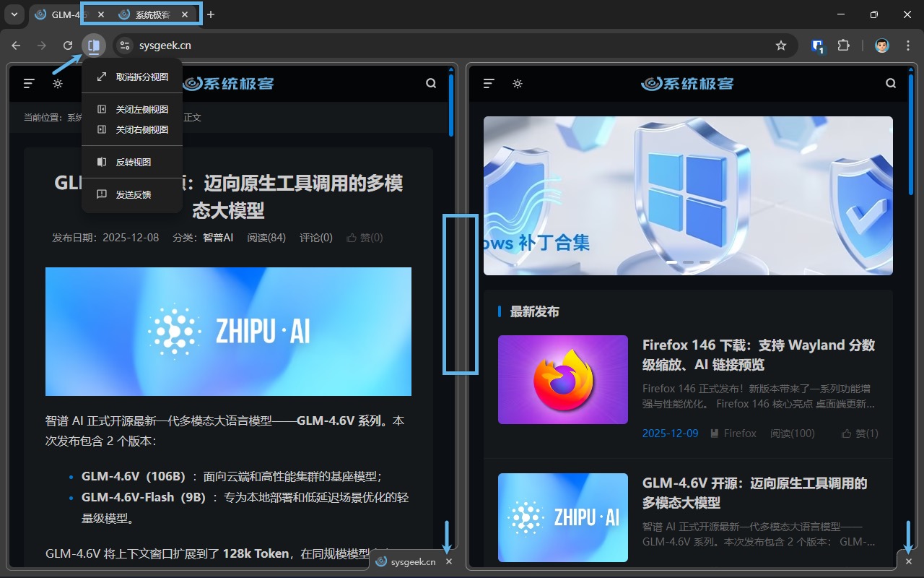Toggle the site theme sun icon in left pane
Viewport: 924px width, 578px height.
tap(58, 83)
